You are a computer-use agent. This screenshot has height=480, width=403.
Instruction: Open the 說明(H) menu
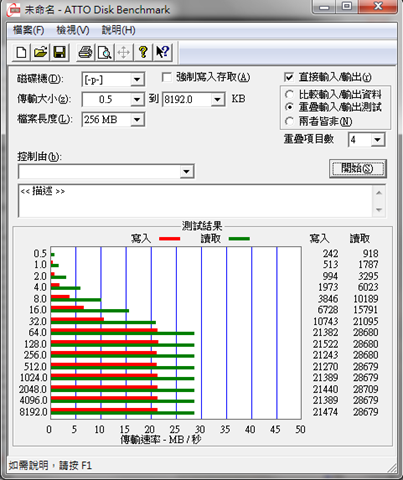pos(119,30)
